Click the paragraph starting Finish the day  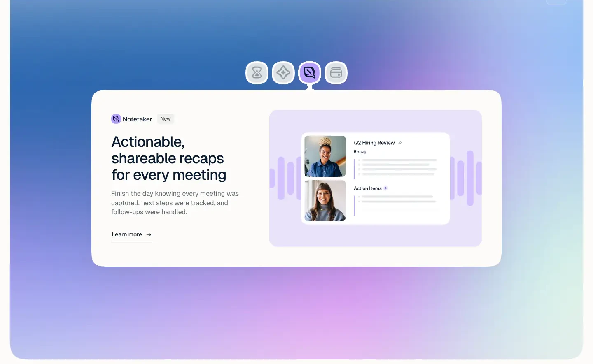tap(175, 203)
